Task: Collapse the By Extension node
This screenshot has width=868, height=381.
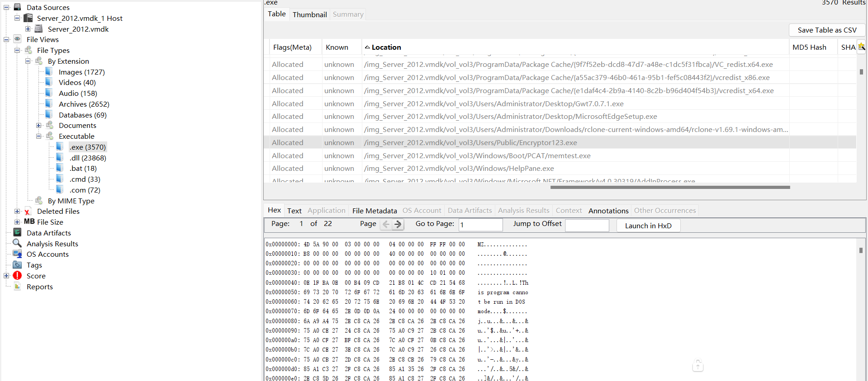Action: pos(28,61)
